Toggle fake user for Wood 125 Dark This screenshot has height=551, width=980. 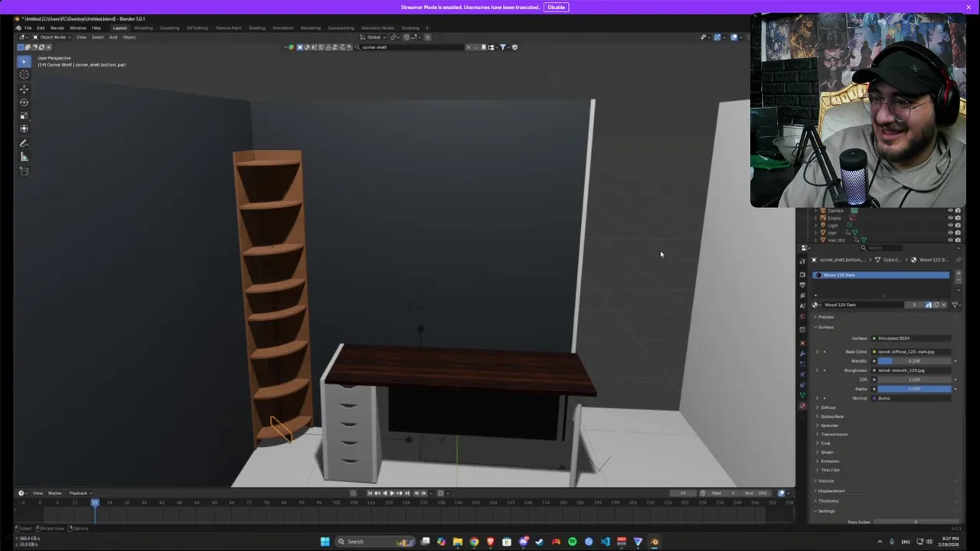928,305
